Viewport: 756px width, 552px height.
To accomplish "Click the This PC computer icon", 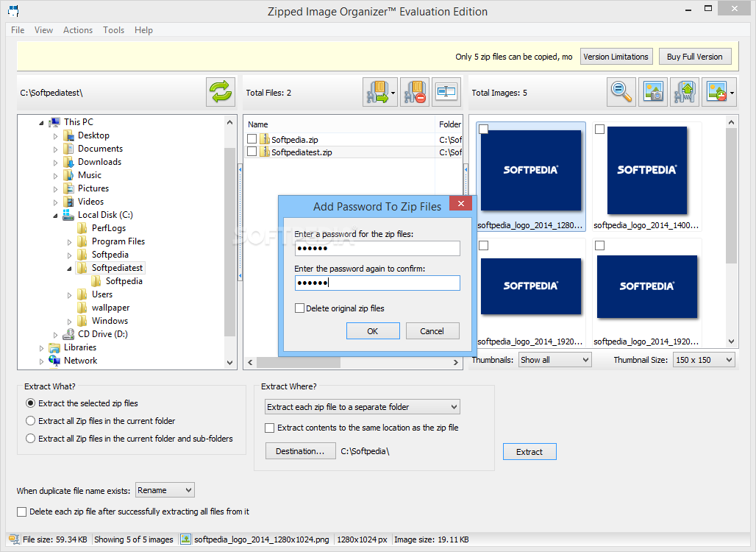I will pyautogui.click(x=54, y=122).
